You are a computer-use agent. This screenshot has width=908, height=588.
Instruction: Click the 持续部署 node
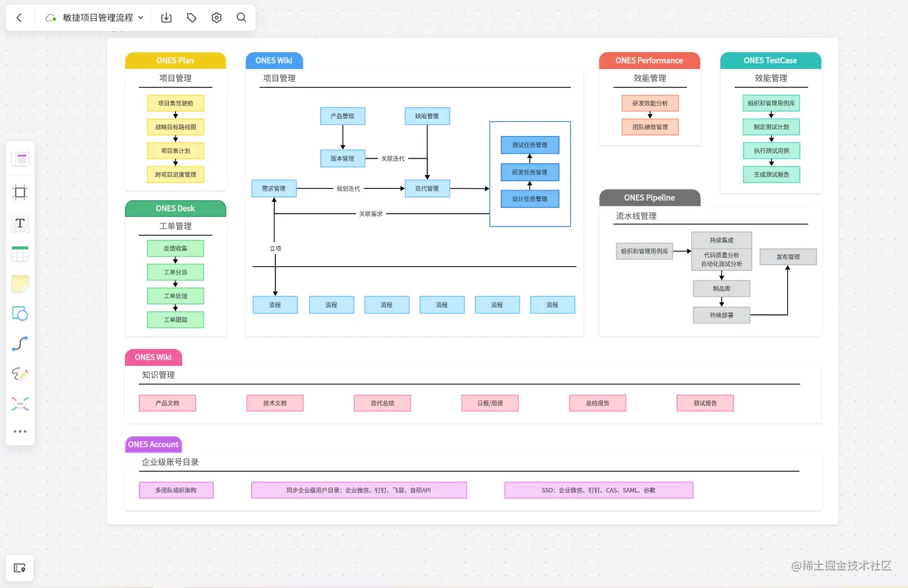[x=722, y=315]
